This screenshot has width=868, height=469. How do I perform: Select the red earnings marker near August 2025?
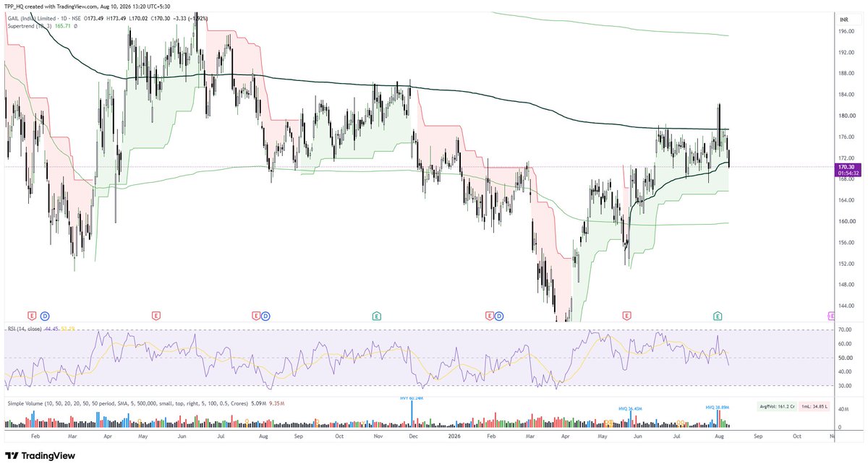pos(255,316)
